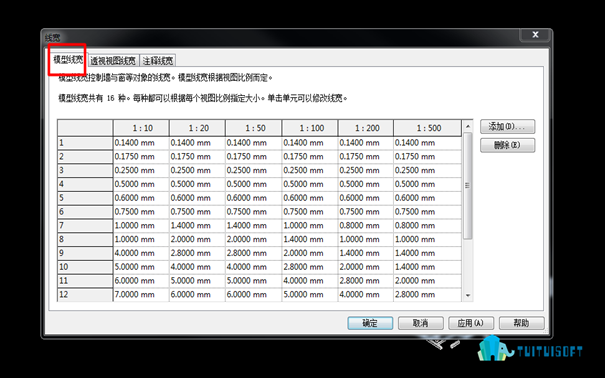Confirm with the 确定 button

pyautogui.click(x=370, y=323)
